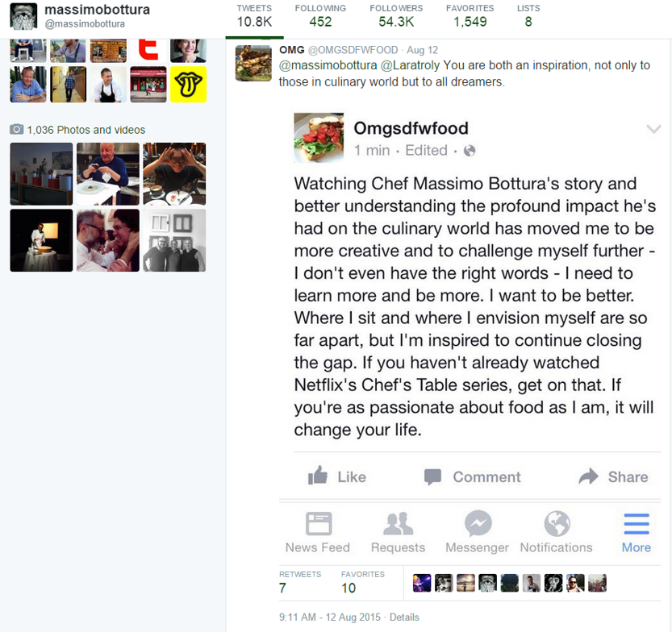Open the 1,036 Photos and videos link
The image size is (672, 632).
coord(86,130)
